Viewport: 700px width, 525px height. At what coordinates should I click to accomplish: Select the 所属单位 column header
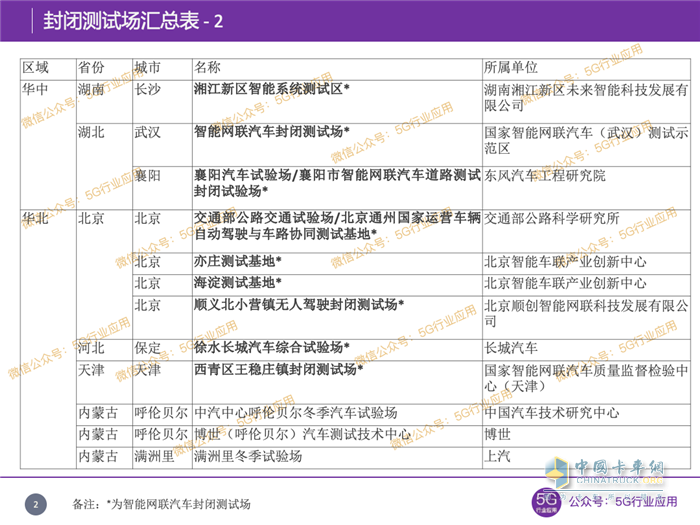[x=587, y=69]
